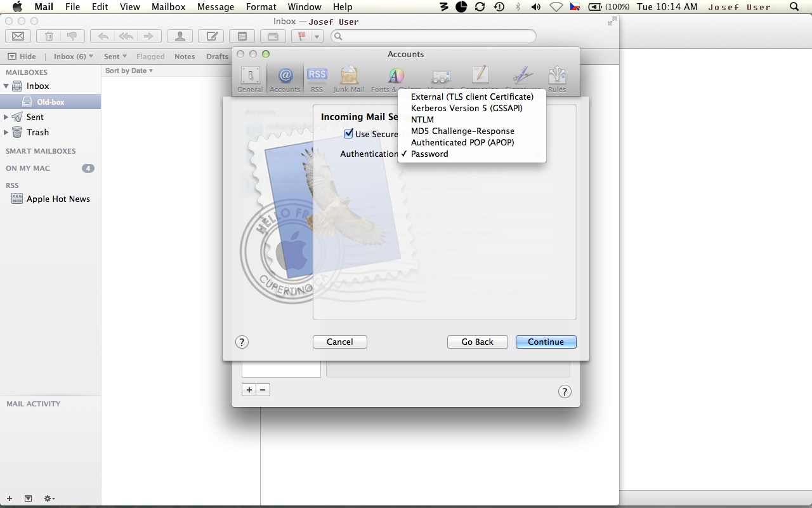
Task: Click the Delete trash toolbar icon
Action: [49, 36]
